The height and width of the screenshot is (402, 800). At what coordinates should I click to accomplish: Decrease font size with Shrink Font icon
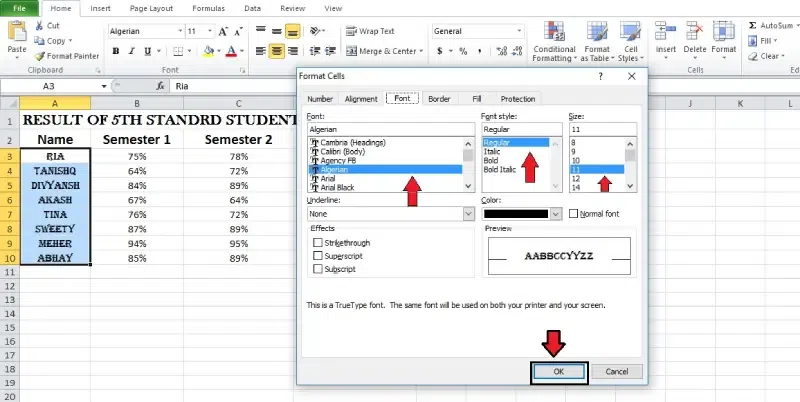point(238,32)
